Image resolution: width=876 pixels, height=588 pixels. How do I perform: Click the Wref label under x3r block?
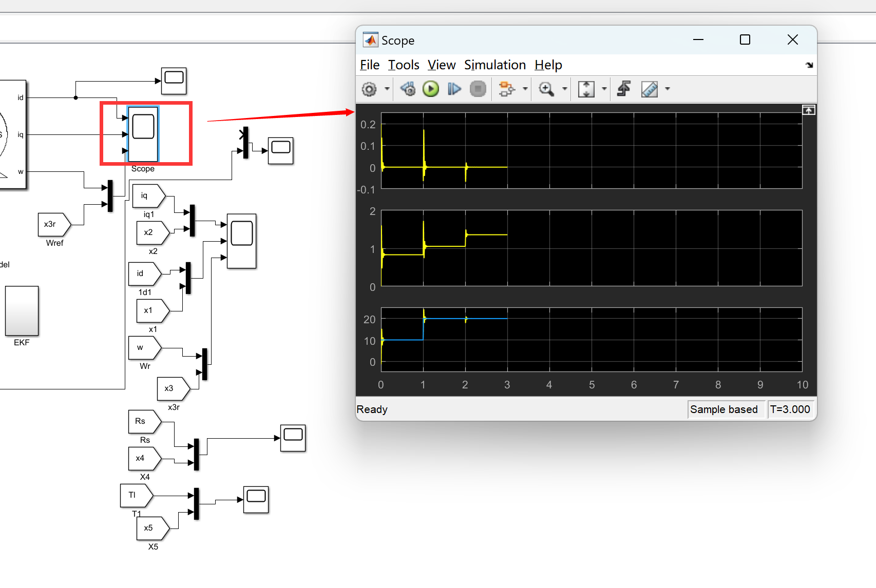55,243
